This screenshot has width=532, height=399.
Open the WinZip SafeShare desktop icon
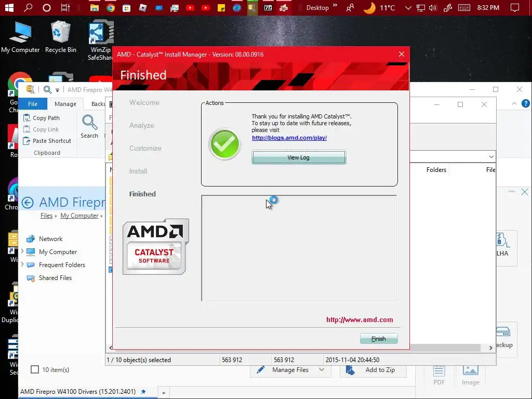tap(100, 40)
